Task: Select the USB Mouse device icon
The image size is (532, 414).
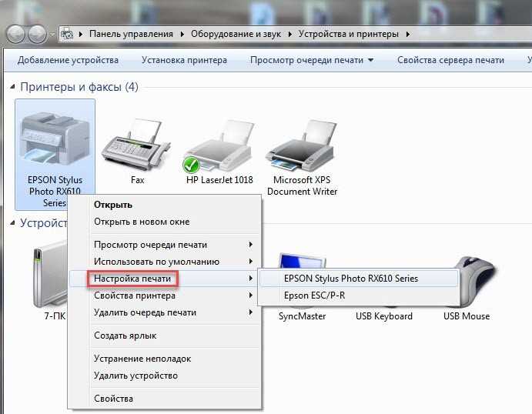Action: coord(473,281)
